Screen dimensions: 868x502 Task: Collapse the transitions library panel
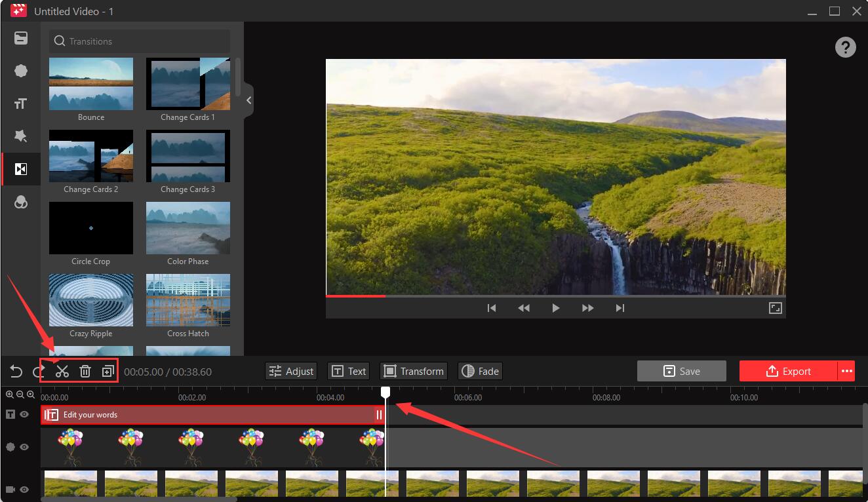click(248, 100)
